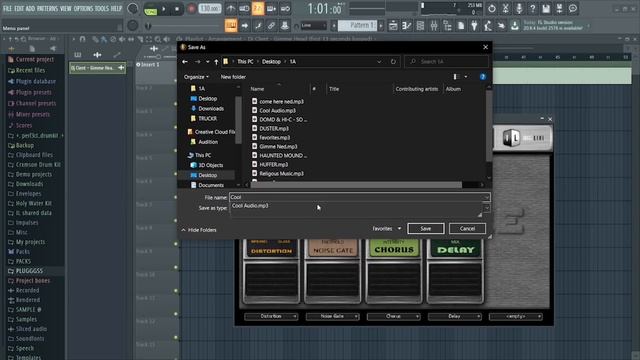Open the ADD menu
This screenshot has height=360, width=640.
point(31,8)
